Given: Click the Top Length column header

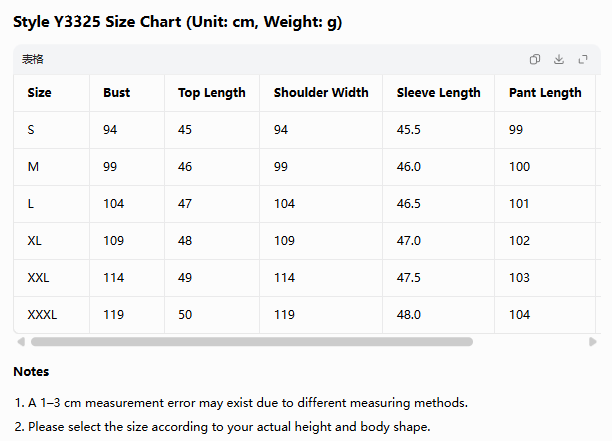Looking at the screenshot, I should tap(212, 93).
